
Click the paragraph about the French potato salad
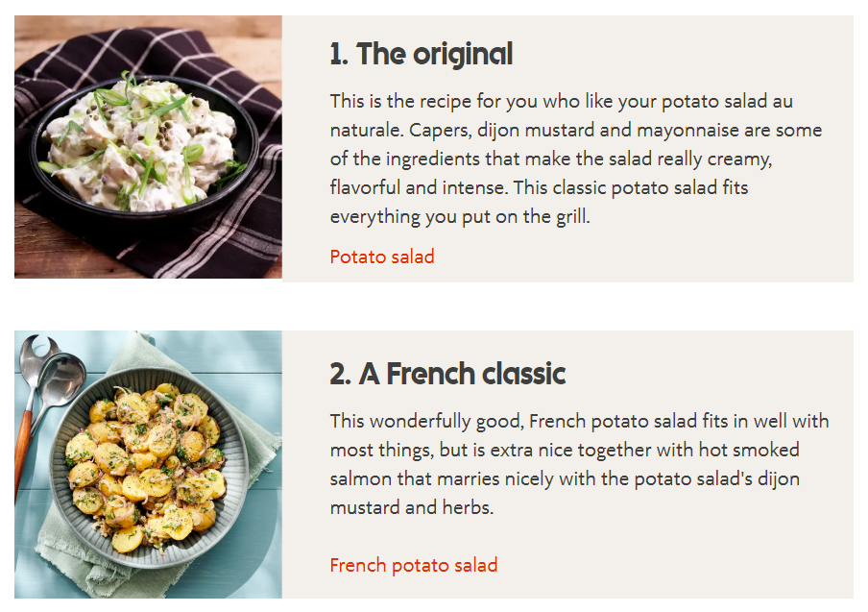(x=579, y=464)
